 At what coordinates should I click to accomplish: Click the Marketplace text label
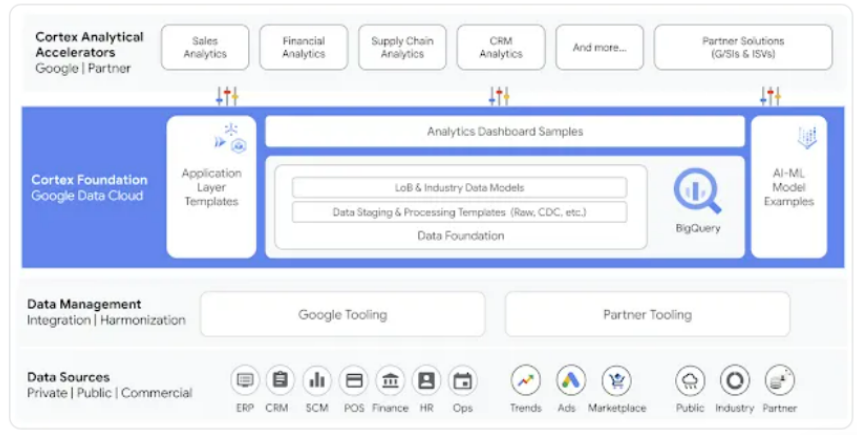click(x=617, y=408)
